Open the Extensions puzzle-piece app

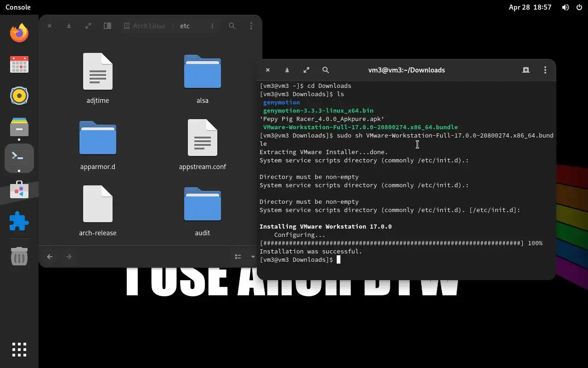tap(19, 221)
